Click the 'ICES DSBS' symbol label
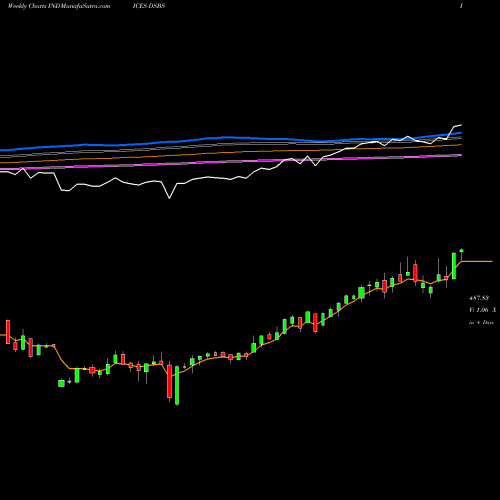Viewport: 500px width, 500px height. (149, 6)
